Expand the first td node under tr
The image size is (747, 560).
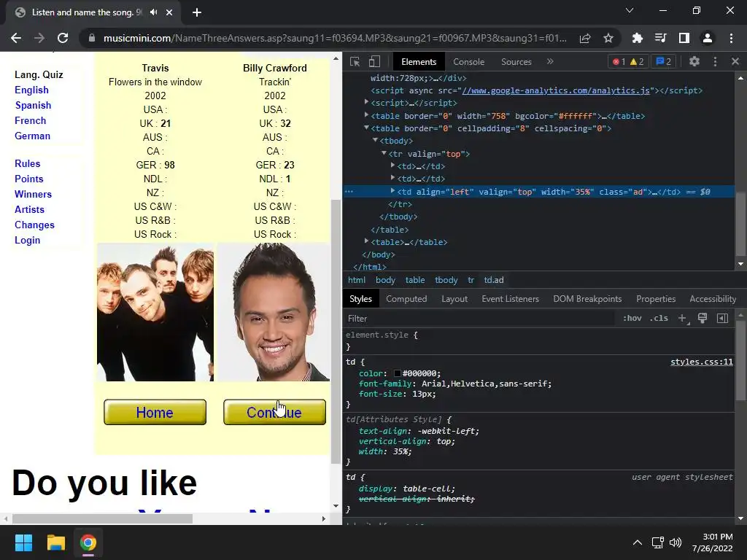(392, 166)
